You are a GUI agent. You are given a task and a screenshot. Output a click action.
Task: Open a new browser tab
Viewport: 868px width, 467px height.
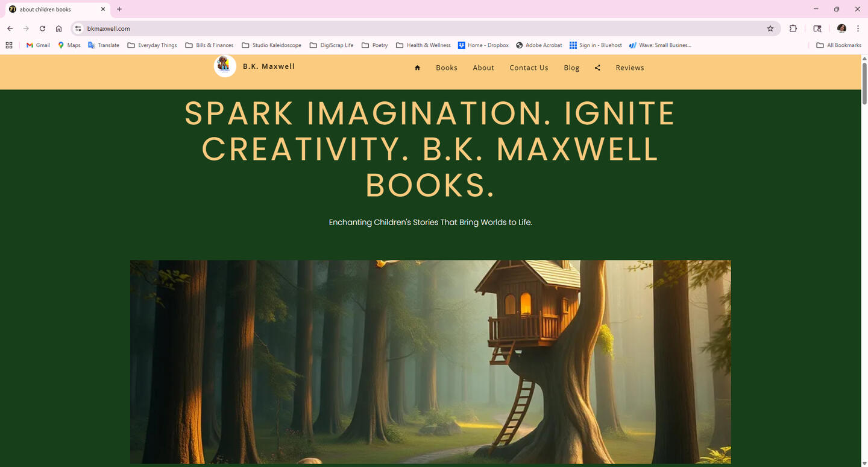pyautogui.click(x=119, y=9)
